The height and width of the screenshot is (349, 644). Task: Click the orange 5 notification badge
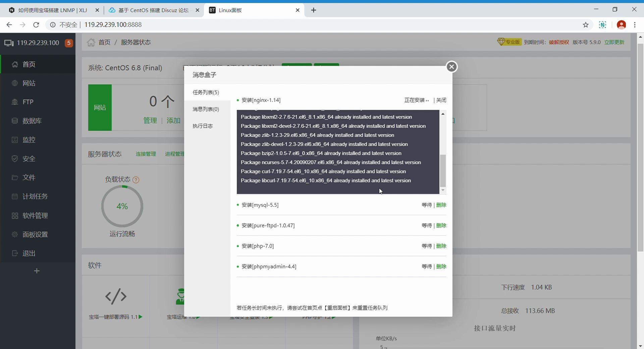pyautogui.click(x=69, y=43)
